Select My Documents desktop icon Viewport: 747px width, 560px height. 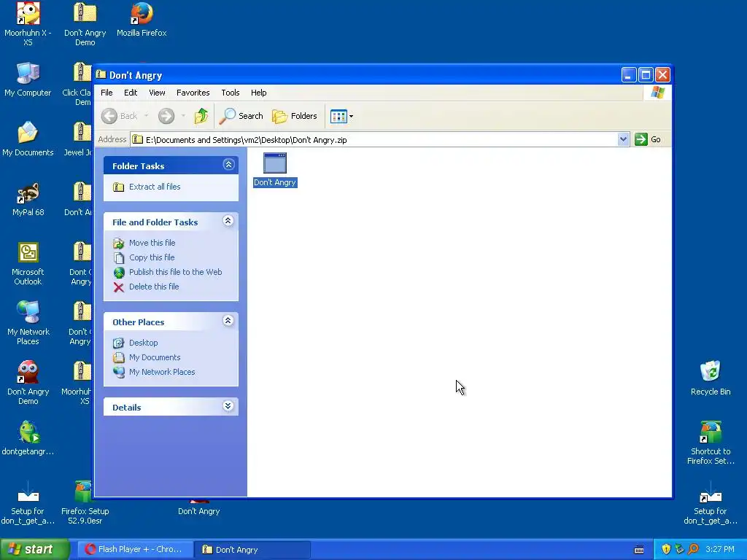[28, 139]
